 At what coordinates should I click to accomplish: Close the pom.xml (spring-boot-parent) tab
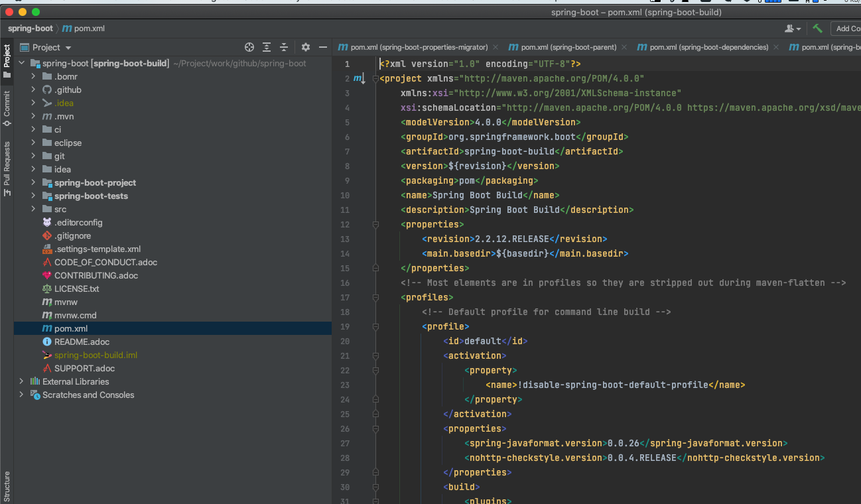(623, 47)
